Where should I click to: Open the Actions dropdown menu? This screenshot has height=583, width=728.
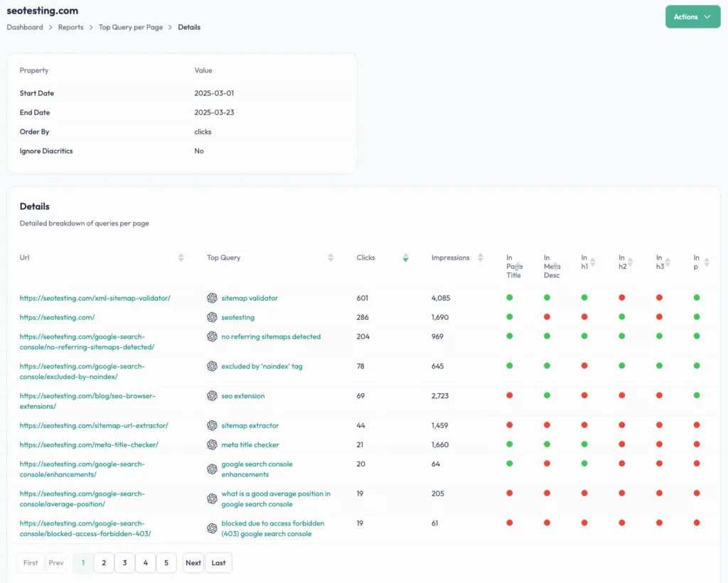[692, 16]
